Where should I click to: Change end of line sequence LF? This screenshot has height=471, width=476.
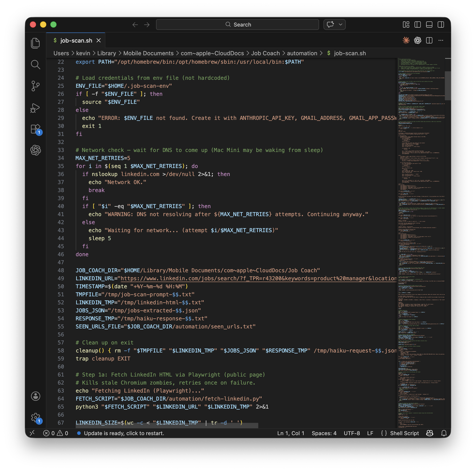(370, 433)
